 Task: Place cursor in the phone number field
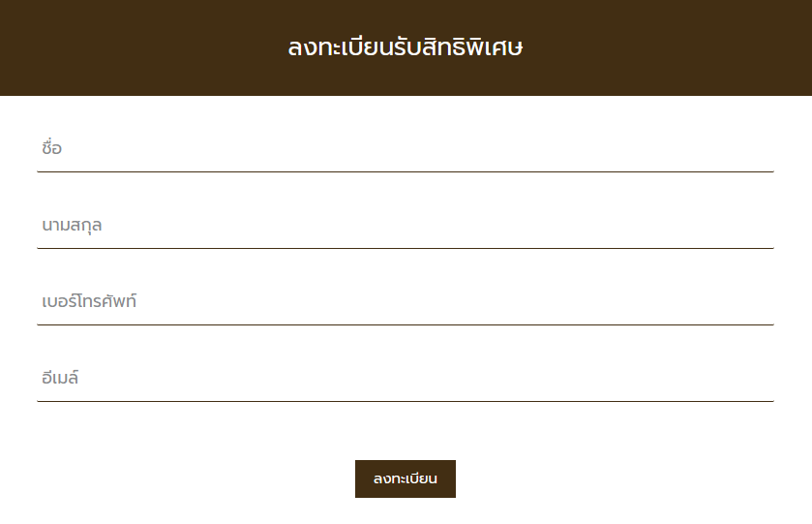pyautogui.click(x=405, y=302)
